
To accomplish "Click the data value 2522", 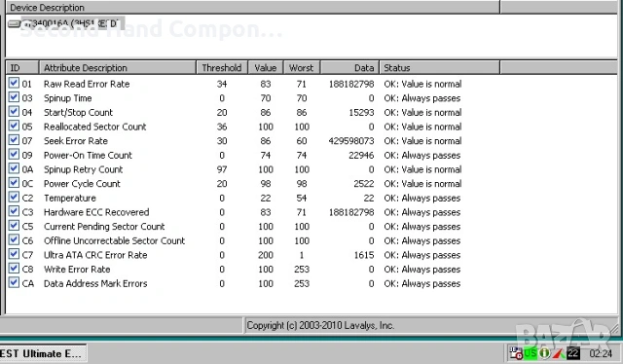I will click(363, 184).
